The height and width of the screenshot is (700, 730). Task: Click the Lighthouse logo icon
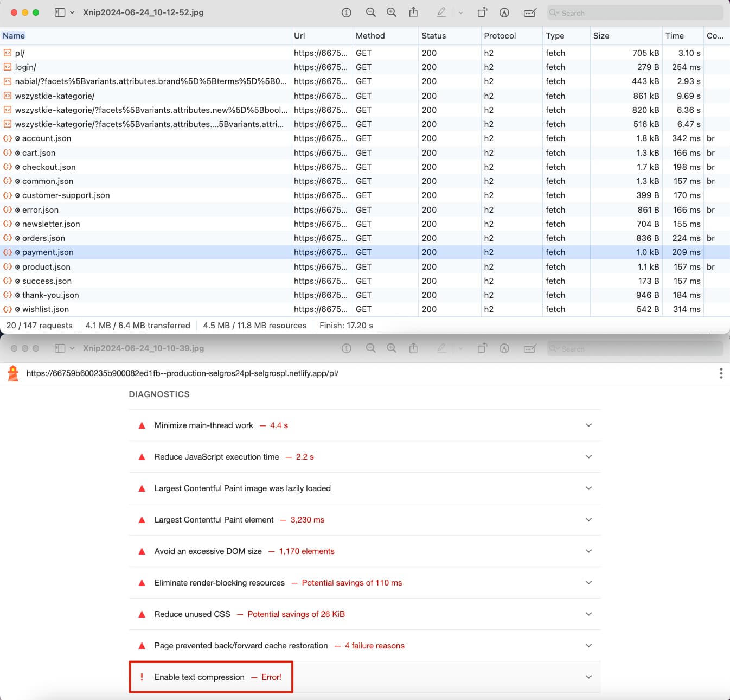point(13,373)
